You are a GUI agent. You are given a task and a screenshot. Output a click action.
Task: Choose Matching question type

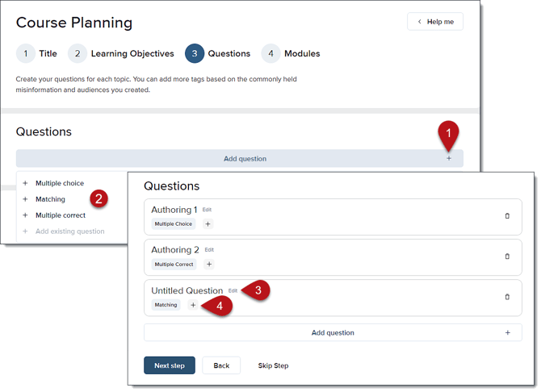coord(50,199)
